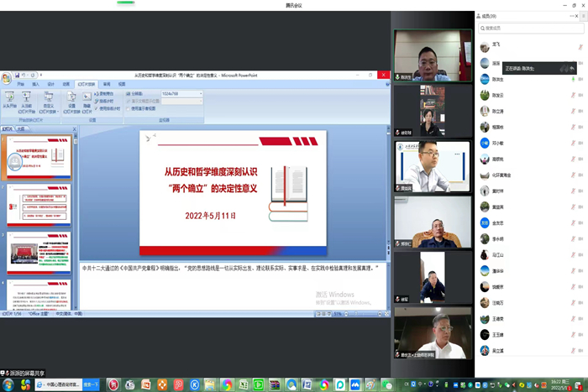Toggle muted microphone in 化环黄海金 row
The height and width of the screenshot is (392, 588).
573,175
